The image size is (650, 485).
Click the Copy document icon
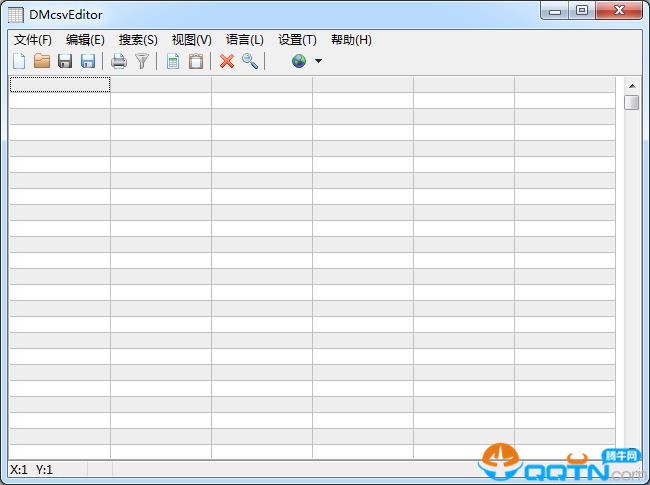(173, 61)
